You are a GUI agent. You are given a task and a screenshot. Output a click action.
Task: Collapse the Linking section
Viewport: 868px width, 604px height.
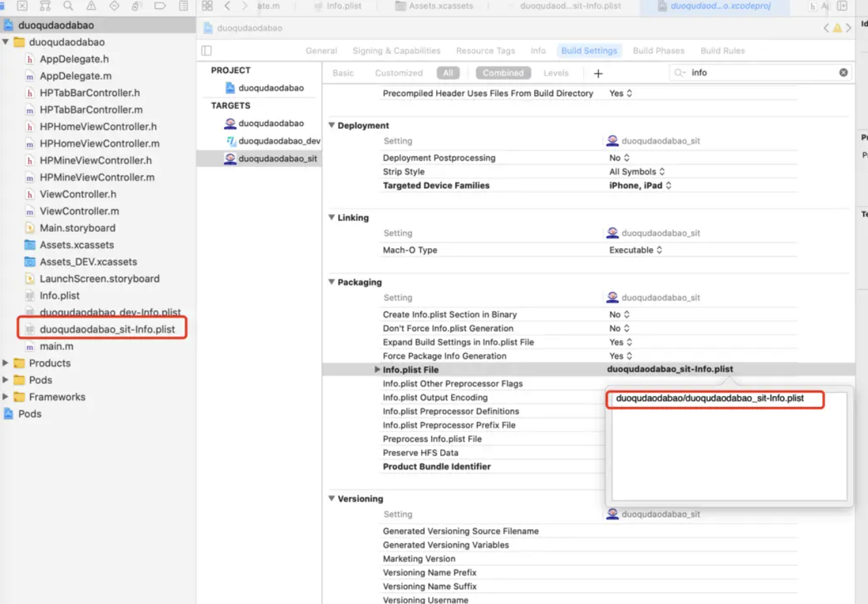[332, 217]
